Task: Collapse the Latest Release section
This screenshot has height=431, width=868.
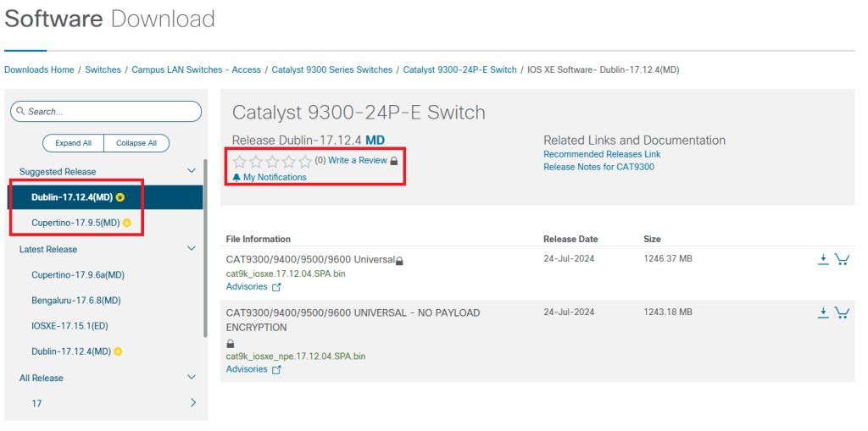Action: coord(192,249)
